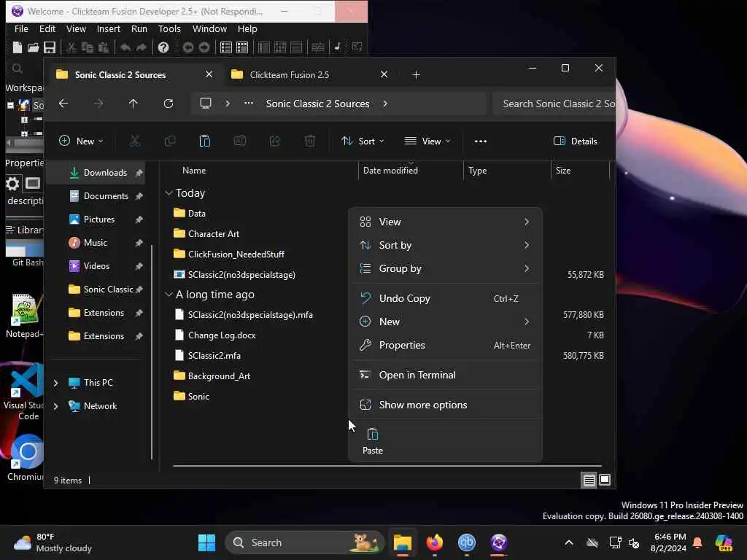The image size is (747, 560).
Task: Open File Explorer taskbar icon
Action: click(402, 542)
